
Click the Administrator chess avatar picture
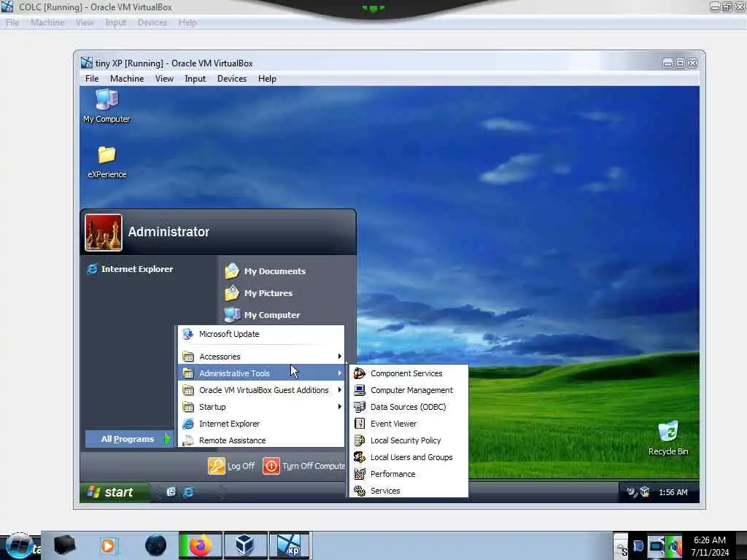coord(104,233)
